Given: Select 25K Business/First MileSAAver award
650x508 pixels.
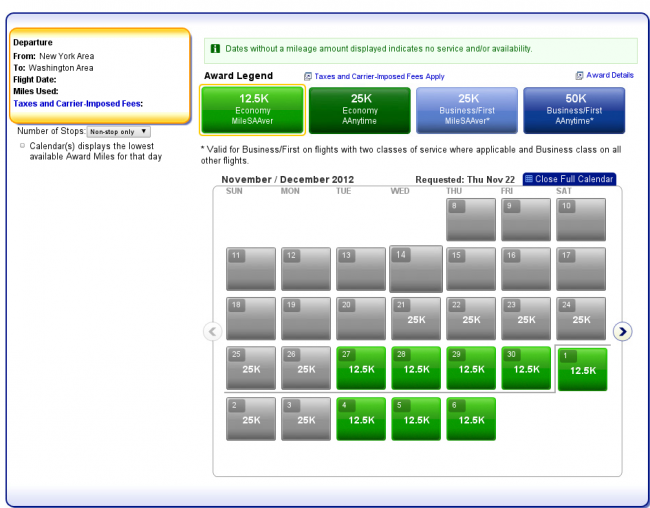Looking at the screenshot, I should (x=466, y=110).
